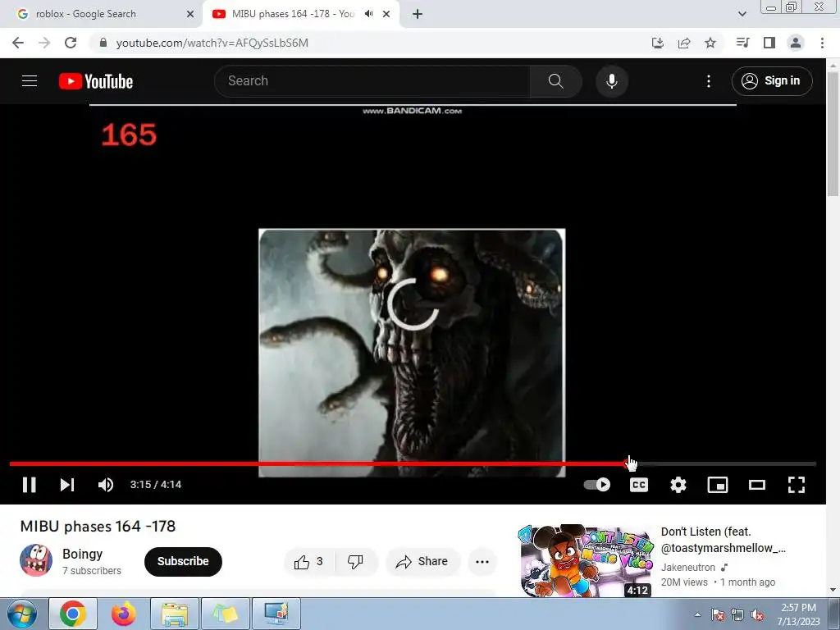Viewport: 840px width, 630px height.
Task: Search with your voice microphone icon
Action: tap(612, 81)
